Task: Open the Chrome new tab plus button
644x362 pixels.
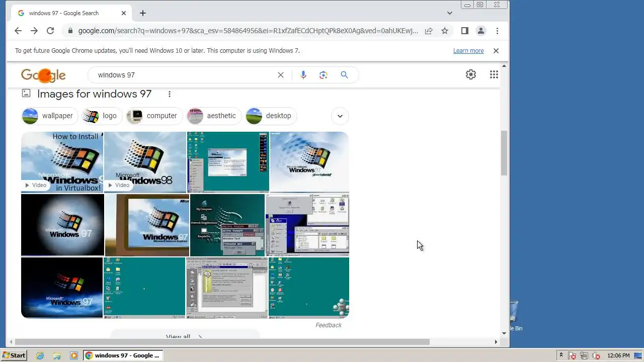Action: 143,13
